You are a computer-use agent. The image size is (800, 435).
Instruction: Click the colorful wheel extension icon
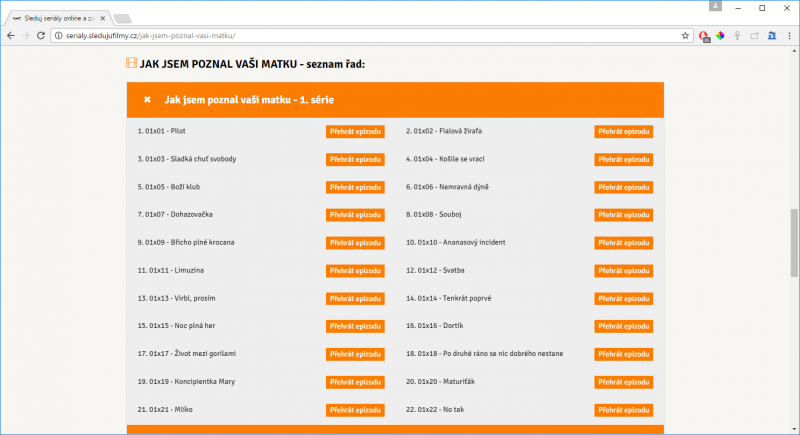pyautogui.click(x=719, y=35)
